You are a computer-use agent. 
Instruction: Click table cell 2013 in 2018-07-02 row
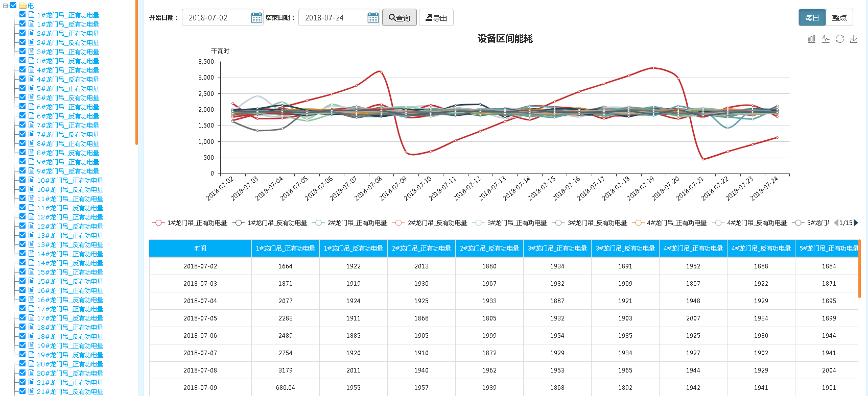pos(421,266)
